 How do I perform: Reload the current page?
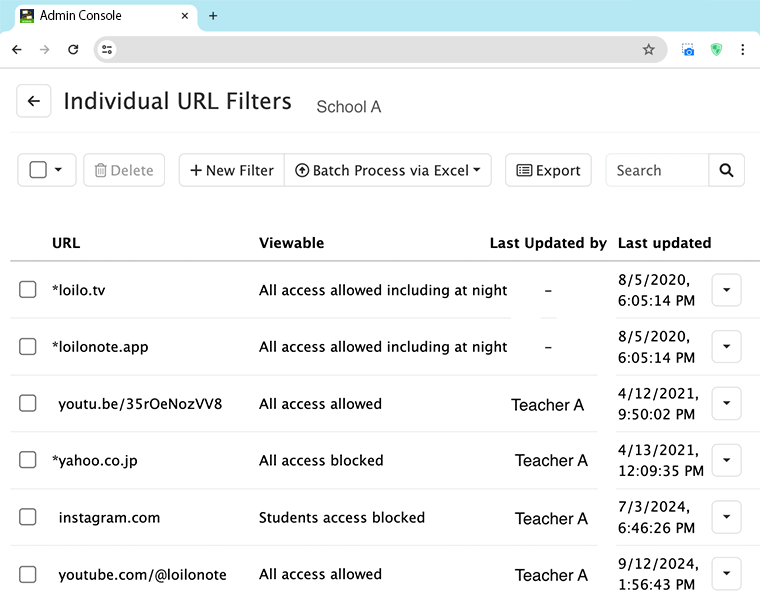pos(73,49)
